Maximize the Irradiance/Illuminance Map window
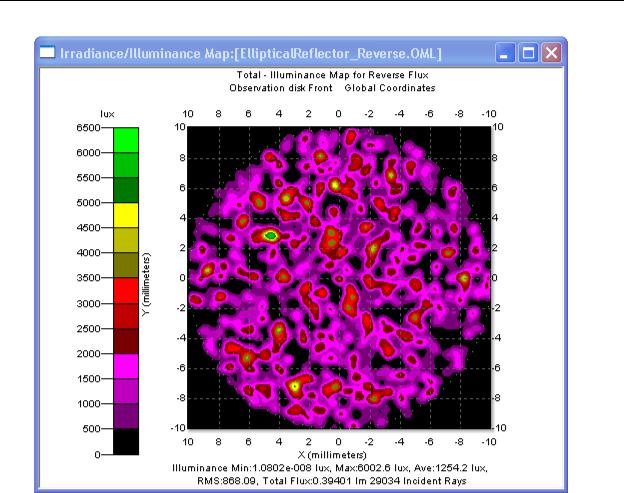This screenshot has height=493, width=624. 528,53
